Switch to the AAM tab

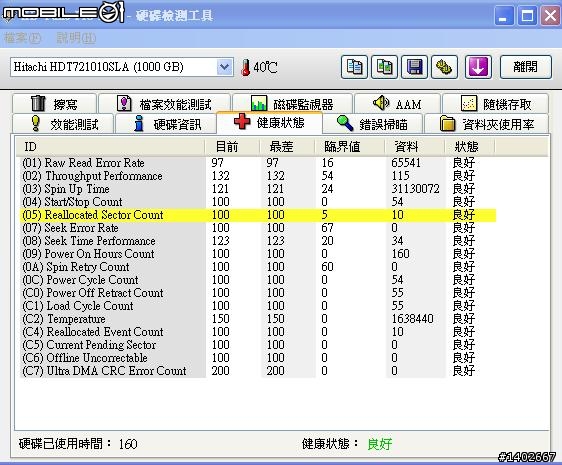pyautogui.click(x=397, y=104)
